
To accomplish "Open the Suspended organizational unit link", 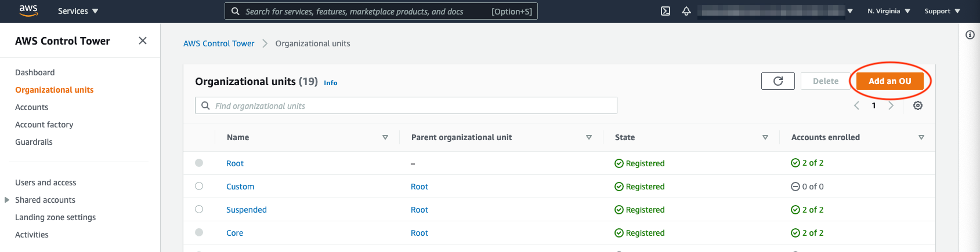I will [247, 210].
